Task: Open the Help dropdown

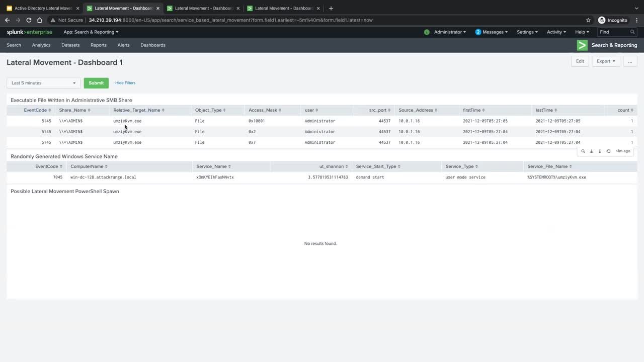Action: (x=582, y=32)
